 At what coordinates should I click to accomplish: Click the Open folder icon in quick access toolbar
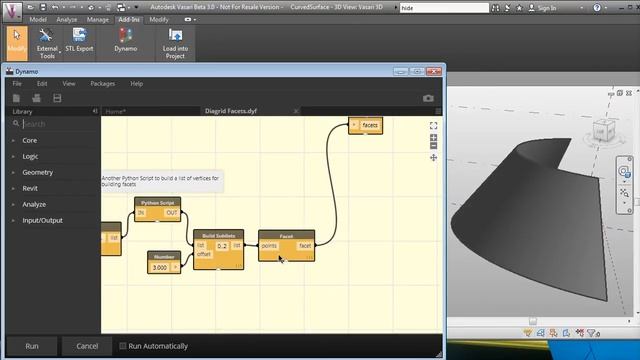(x=31, y=7)
